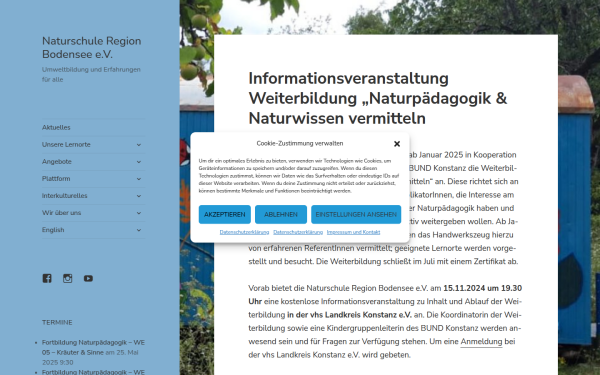Expand the Unsere Lernorte submenu arrow
Screen dimensions: 600x375
139,145
